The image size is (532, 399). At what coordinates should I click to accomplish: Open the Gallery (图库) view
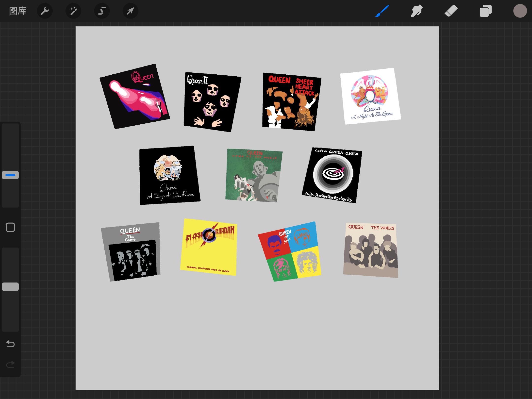18,11
